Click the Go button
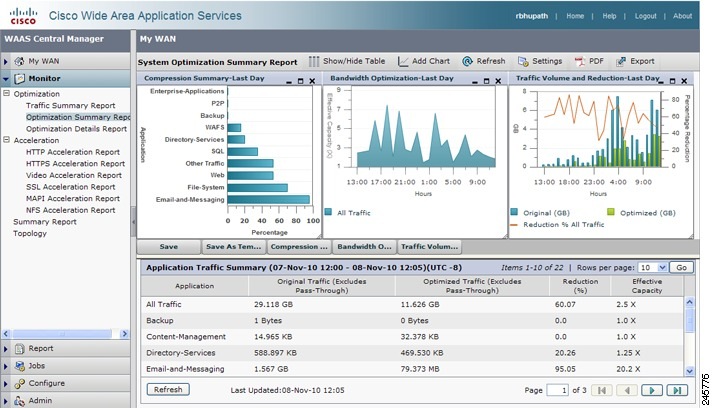This screenshot has width=712, height=408. point(681,268)
